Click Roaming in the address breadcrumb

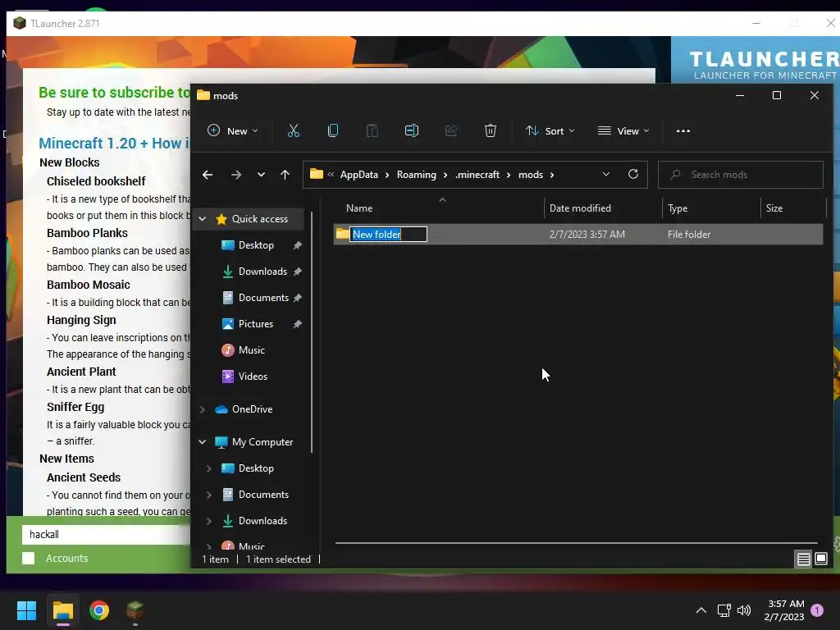[416, 175]
